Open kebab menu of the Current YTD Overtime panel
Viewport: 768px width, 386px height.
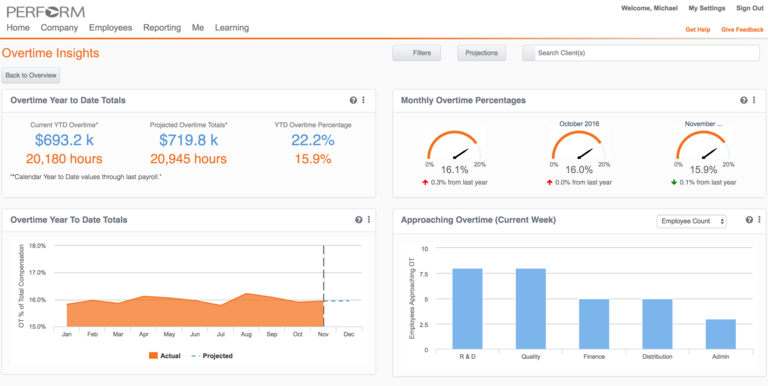pos(363,100)
